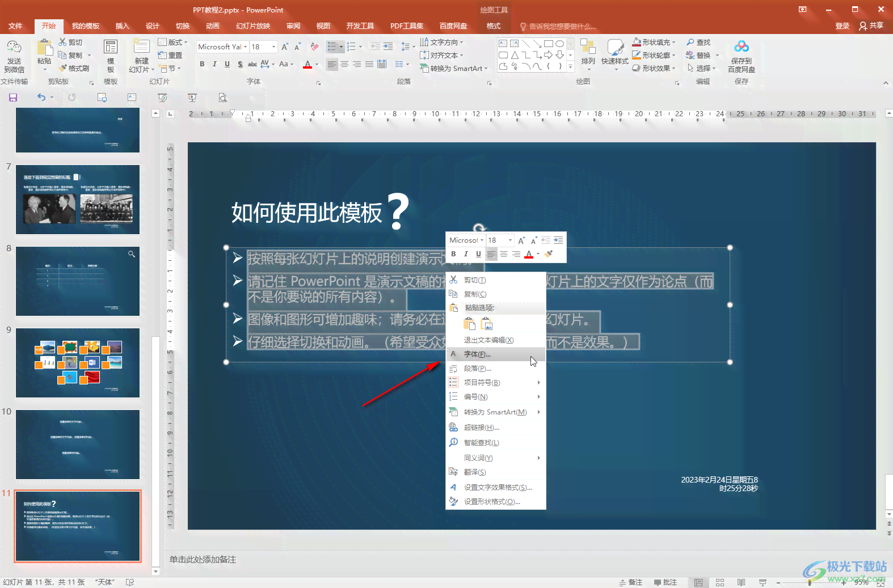Toggle Underline in the ribbon font group
Image resolution: width=893 pixels, height=588 pixels.
pyautogui.click(x=227, y=64)
